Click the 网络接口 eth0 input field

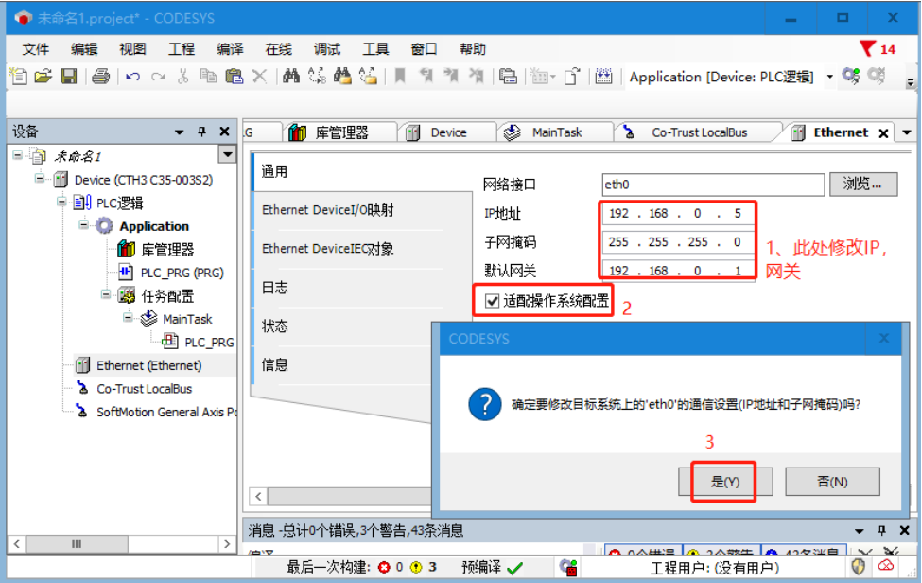pos(713,185)
